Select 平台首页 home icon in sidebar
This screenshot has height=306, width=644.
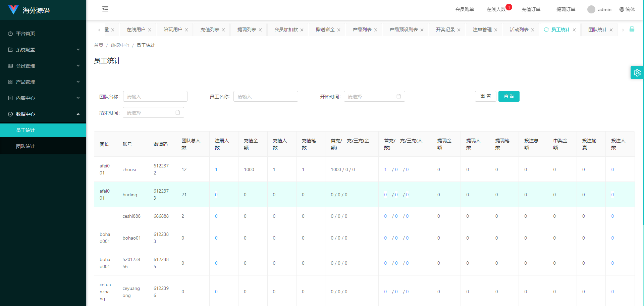pyautogui.click(x=10, y=34)
